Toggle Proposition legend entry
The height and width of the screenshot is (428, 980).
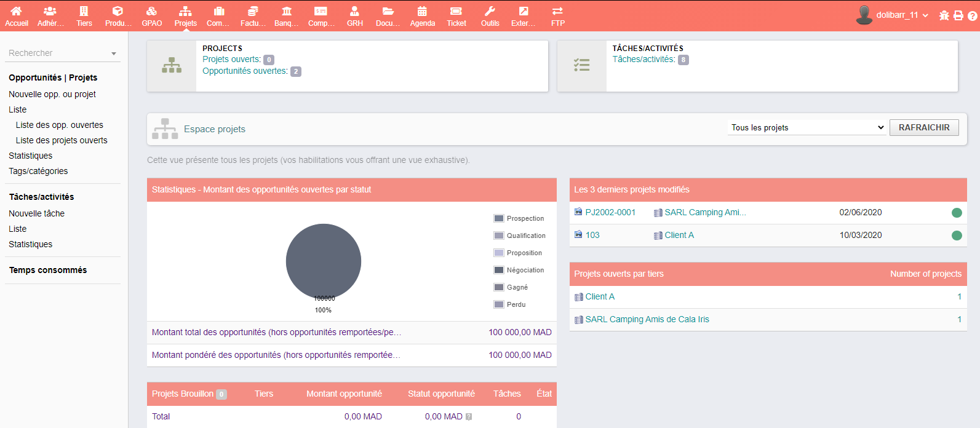(518, 253)
